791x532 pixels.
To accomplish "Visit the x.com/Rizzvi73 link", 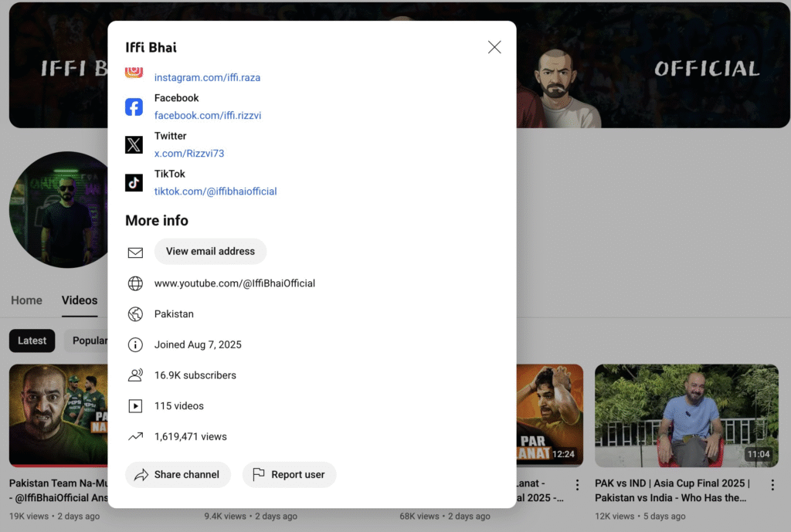I will pyautogui.click(x=189, y=154).
